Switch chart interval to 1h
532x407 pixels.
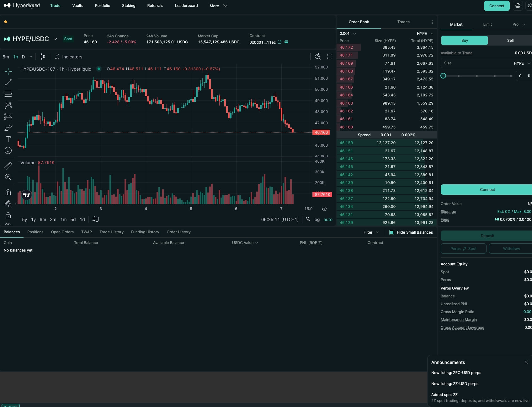coord(16,57)
